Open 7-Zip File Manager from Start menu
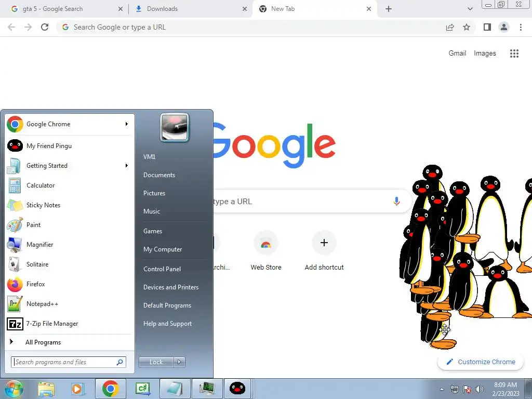532x399 pixels. tap(69, 324)
